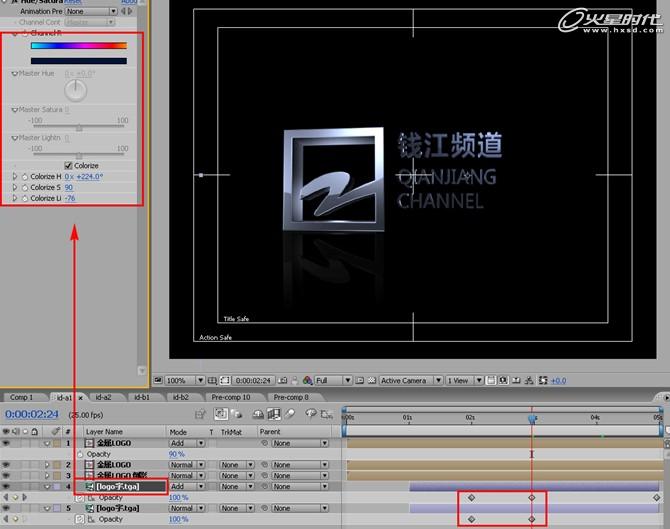
Task: Go to next keyframe on layer 4 Opacity
Action: [x=24, y=497]
